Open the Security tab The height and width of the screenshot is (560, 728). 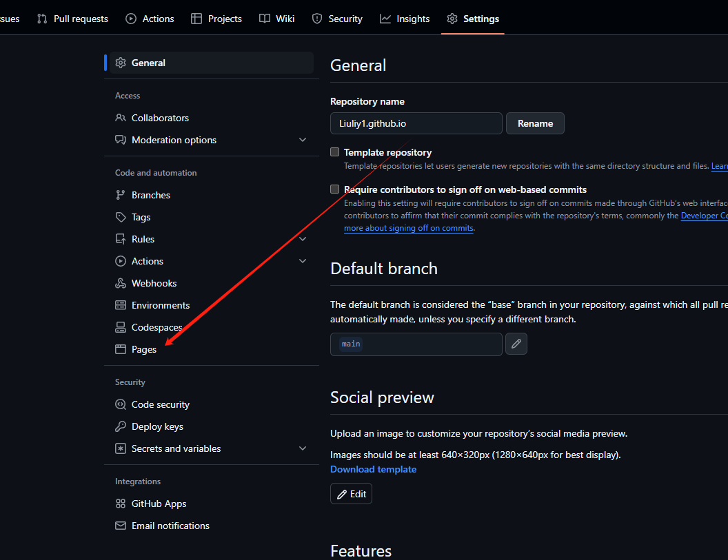point(338,19)
